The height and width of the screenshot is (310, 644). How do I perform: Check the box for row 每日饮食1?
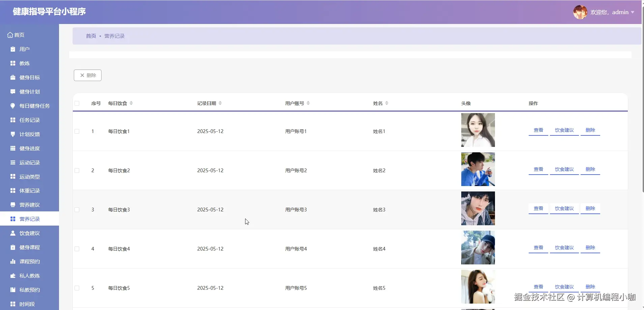pyautogui.click(x=77, y=131)
